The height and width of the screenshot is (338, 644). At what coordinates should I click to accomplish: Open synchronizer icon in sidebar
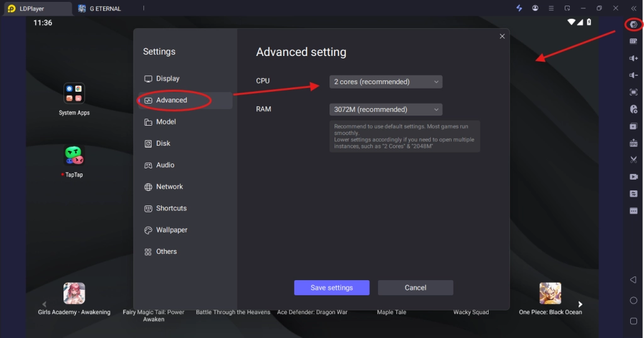coord(633,194)
